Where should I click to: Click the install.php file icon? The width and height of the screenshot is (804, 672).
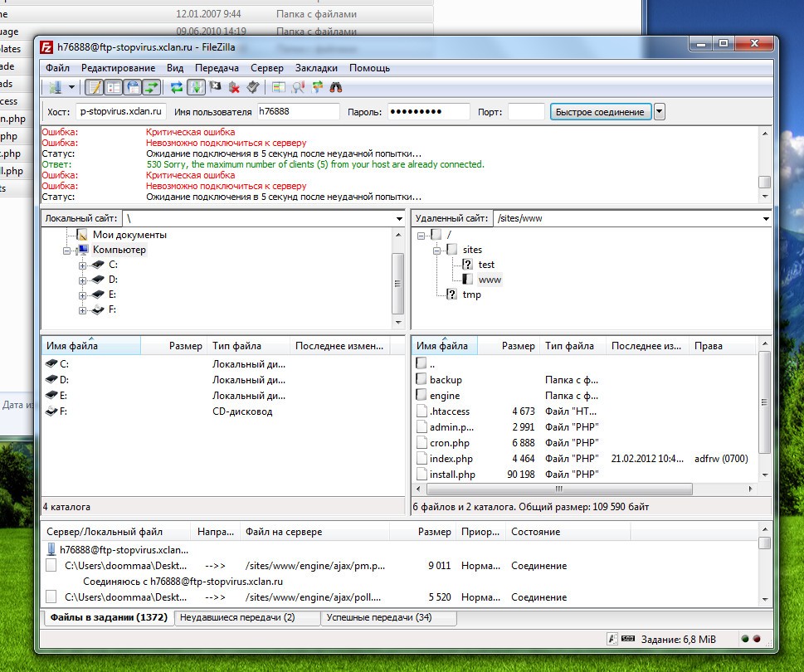click(x=422, y=475)
